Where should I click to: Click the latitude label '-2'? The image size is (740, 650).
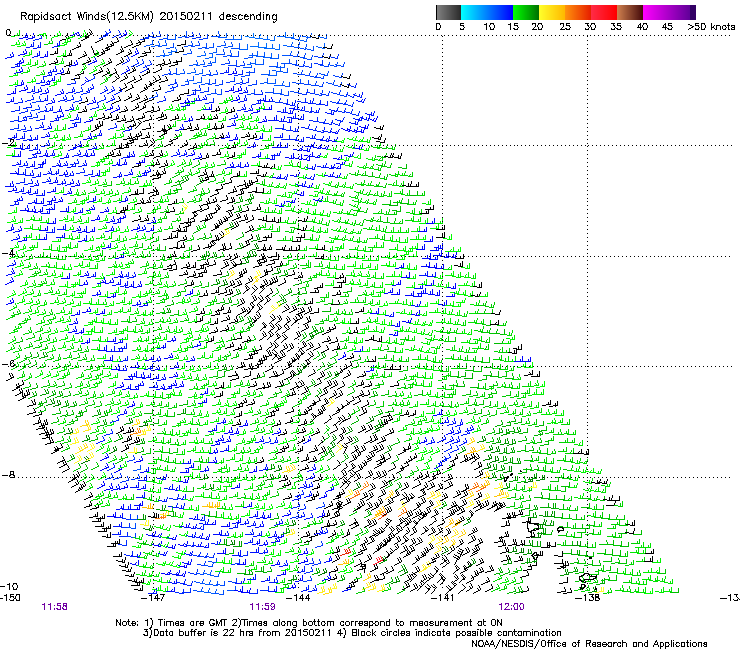(x=8, y=143)
